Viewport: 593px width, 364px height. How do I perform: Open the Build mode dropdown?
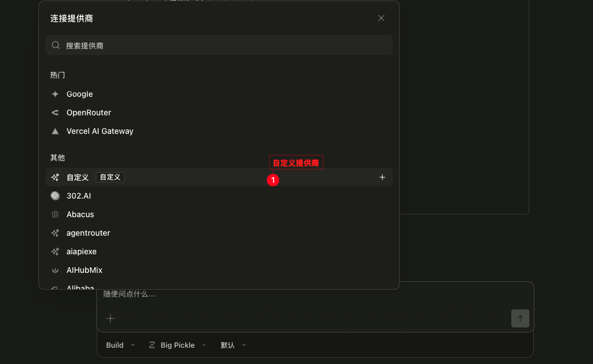click(121, 345)
